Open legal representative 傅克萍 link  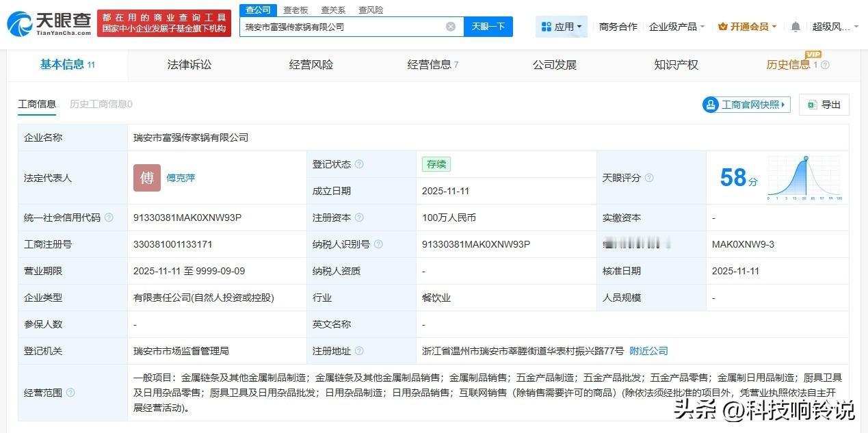pos(181,178)
